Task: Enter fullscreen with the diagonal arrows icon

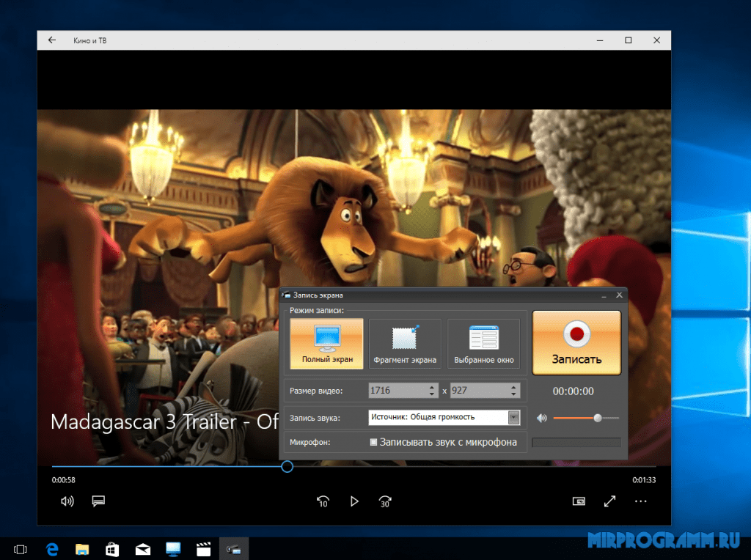Action: (609, 501)
